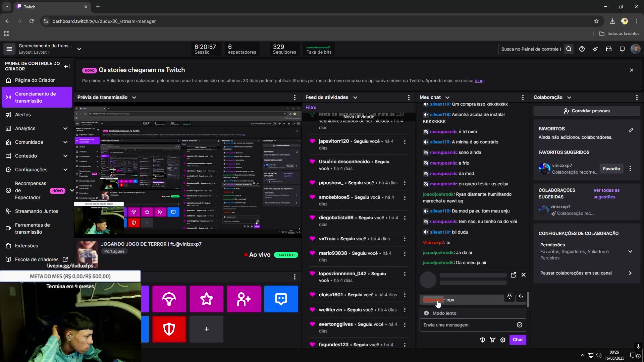Click Favorito button for vinizxxp7
Image resolution: width=644 pixels, height=362 pixels.
[611, 169]
